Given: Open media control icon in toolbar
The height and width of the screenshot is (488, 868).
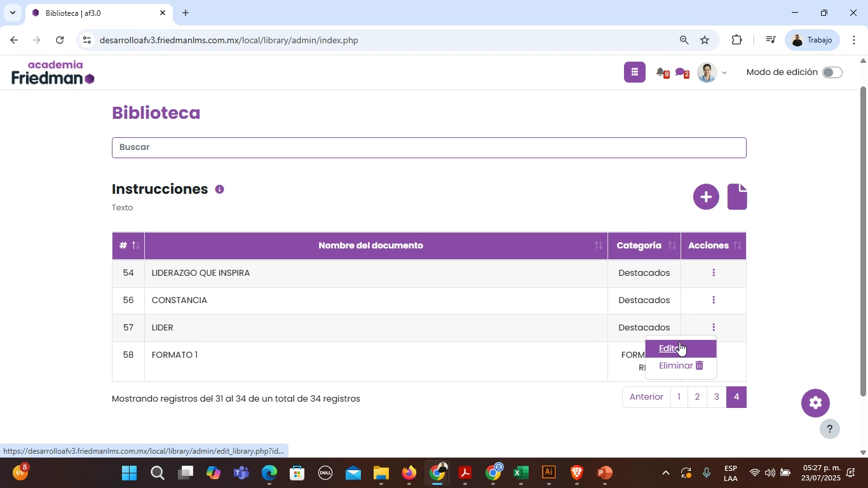Looking at the screenshot, I should coord(770,40).
